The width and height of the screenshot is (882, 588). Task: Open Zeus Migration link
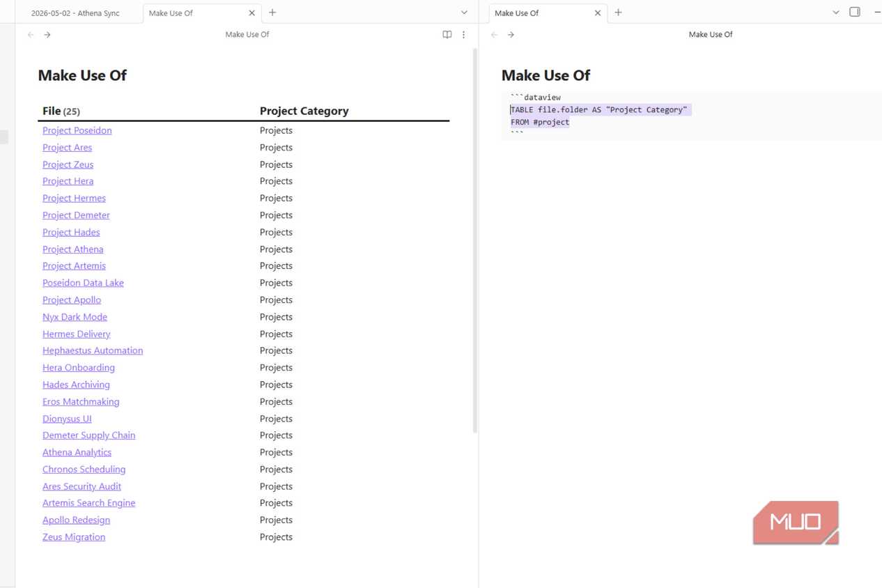tap(74, 537)
